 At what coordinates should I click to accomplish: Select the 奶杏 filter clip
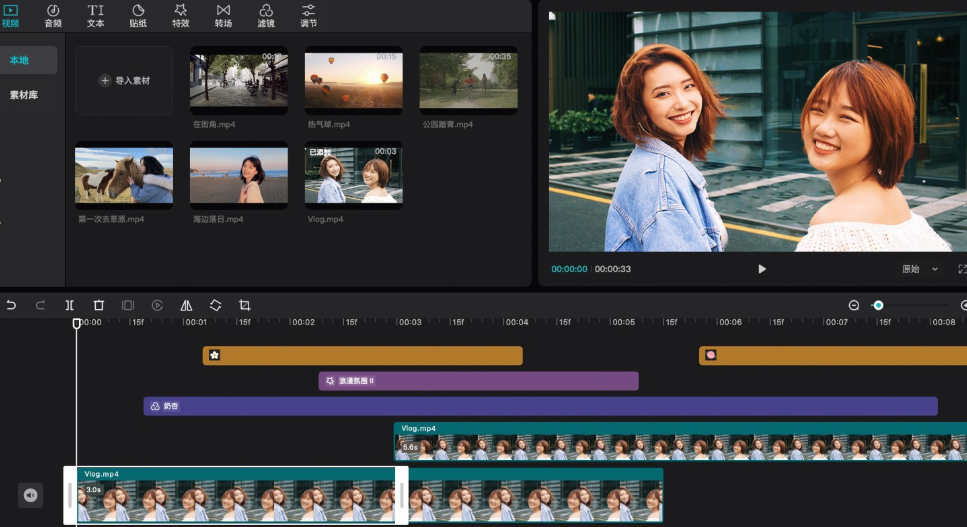coord(541,406)
